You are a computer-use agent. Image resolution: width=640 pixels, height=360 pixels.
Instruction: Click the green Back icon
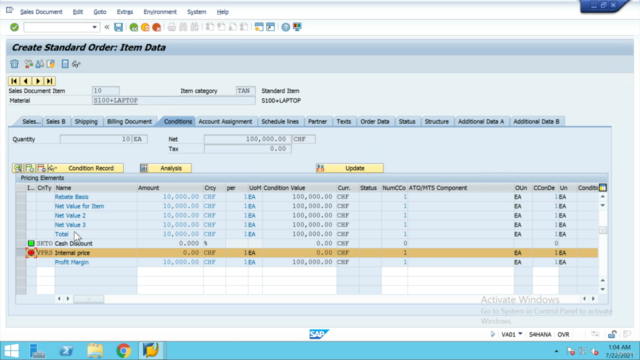[x=133, y=27]
